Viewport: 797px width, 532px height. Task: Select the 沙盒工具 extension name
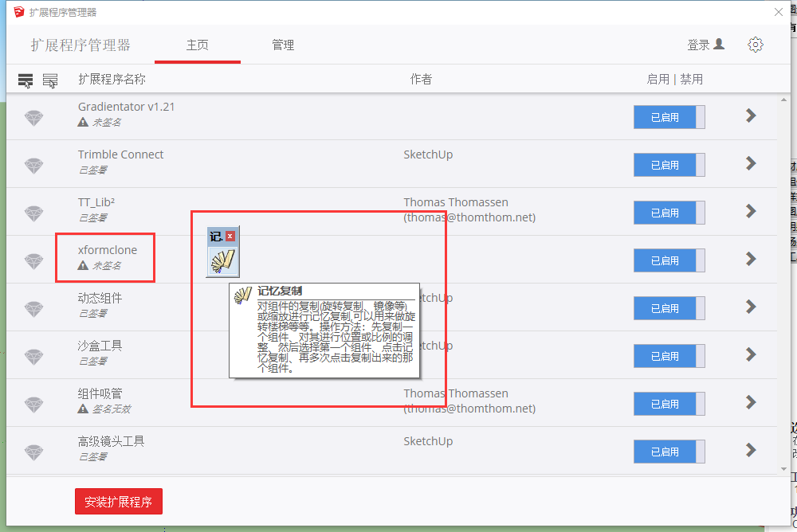click(100, 346)
